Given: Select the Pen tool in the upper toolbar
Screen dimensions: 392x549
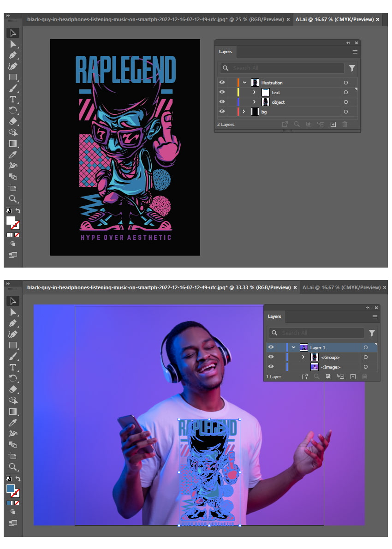Looking at the screenshot, I should click(13, 55).
